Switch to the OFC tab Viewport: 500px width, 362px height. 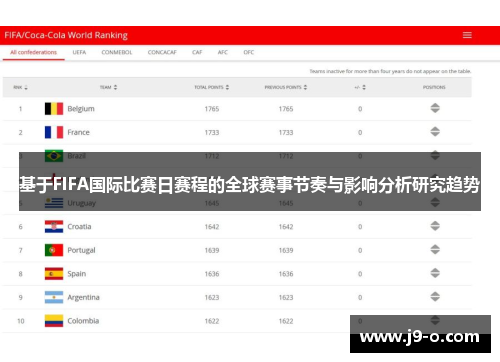point(249,52)
